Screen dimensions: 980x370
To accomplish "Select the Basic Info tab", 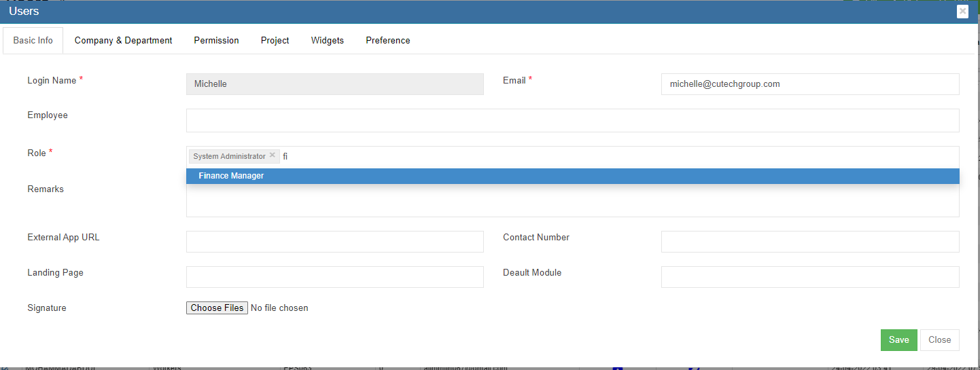I will click(33, 41).
